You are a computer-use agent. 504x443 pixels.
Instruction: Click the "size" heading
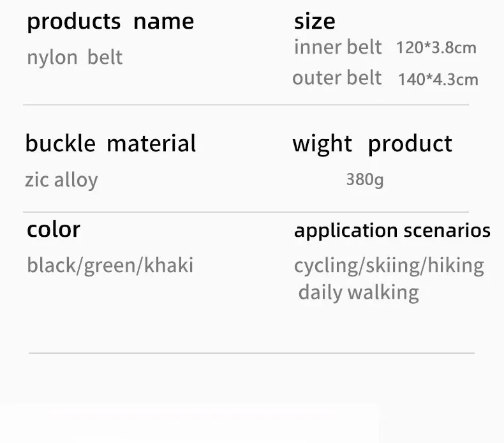point(314,22)
